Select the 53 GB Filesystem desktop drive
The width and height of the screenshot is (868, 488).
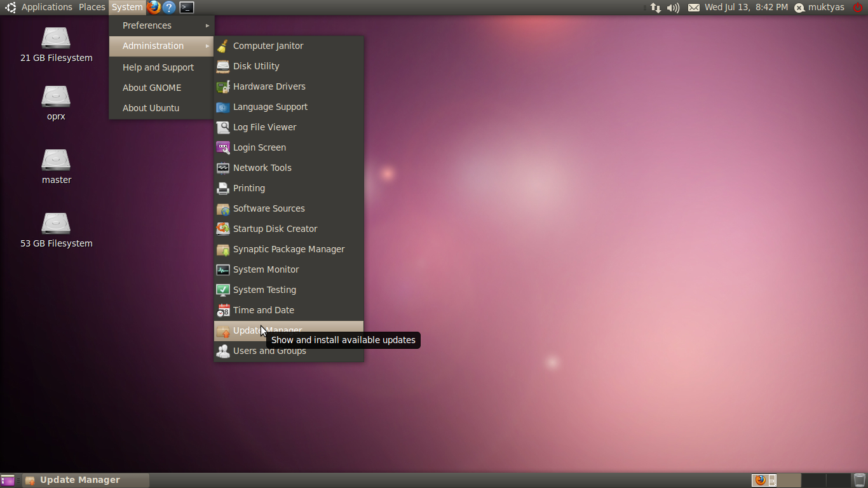point(56,230)
